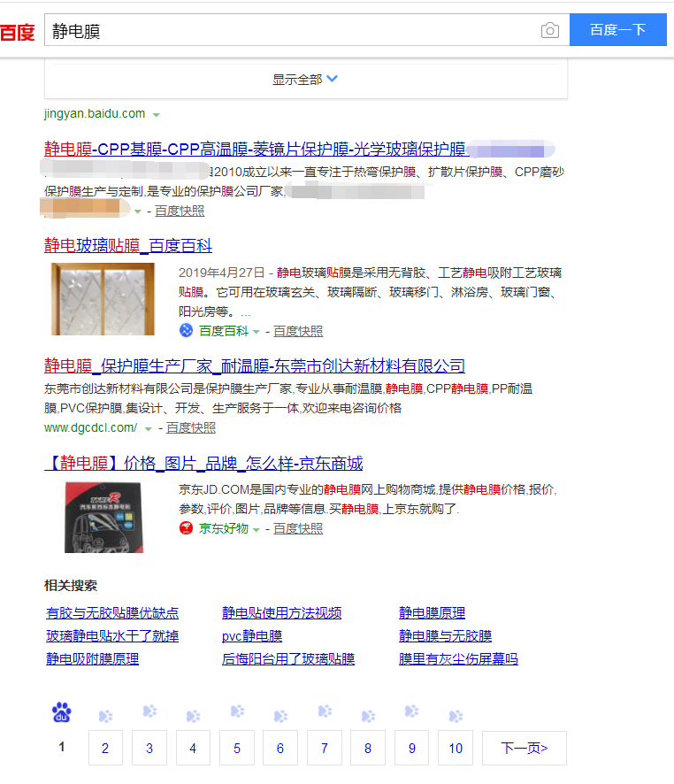Click the frosted glass door thumbnail
The image size is (674, 784).
coord(103,299)
